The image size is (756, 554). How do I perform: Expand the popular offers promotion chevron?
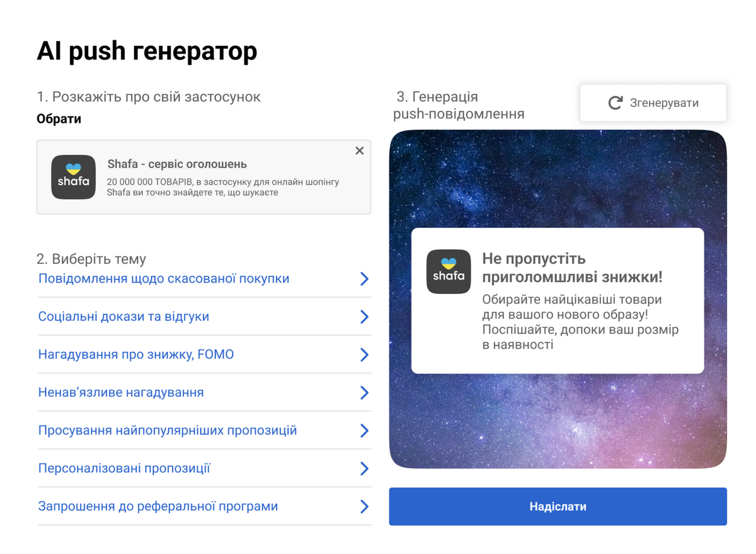tap(364, 431)
